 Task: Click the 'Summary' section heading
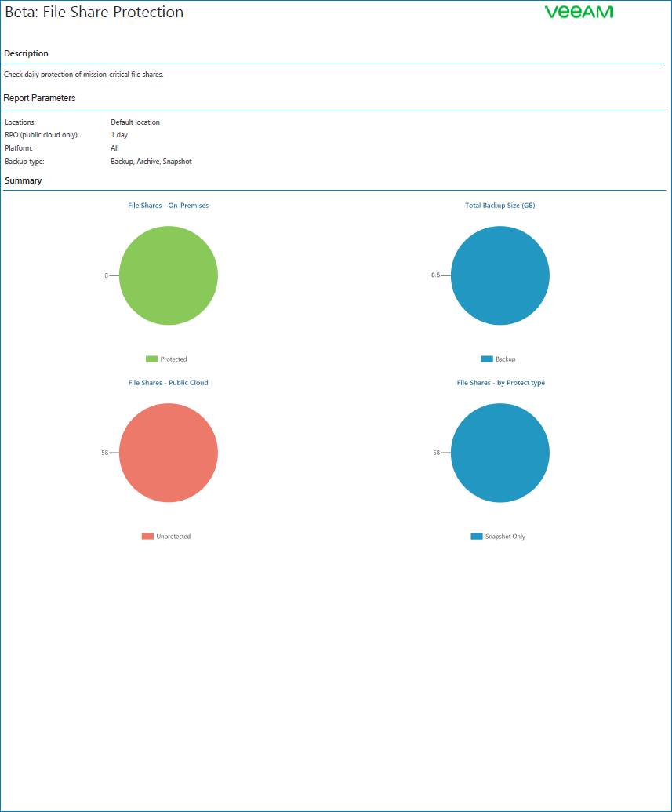(x=24, y=180)
